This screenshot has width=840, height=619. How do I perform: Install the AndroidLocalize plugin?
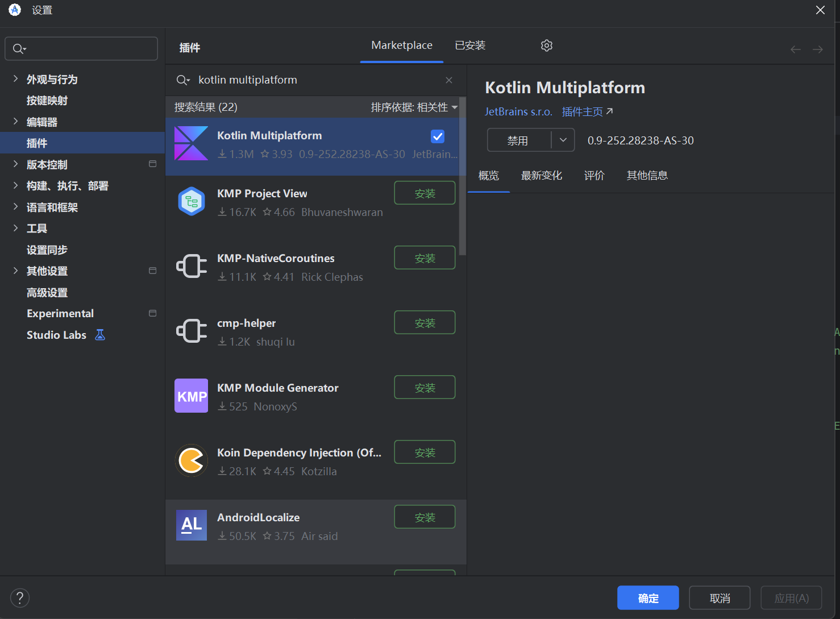(425, 517)
